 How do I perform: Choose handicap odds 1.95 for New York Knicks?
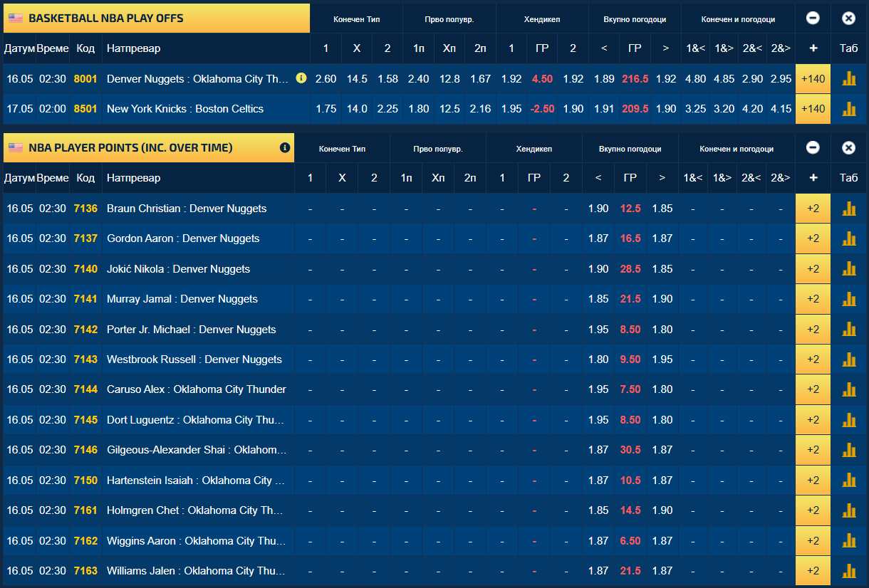coord(511,109)
